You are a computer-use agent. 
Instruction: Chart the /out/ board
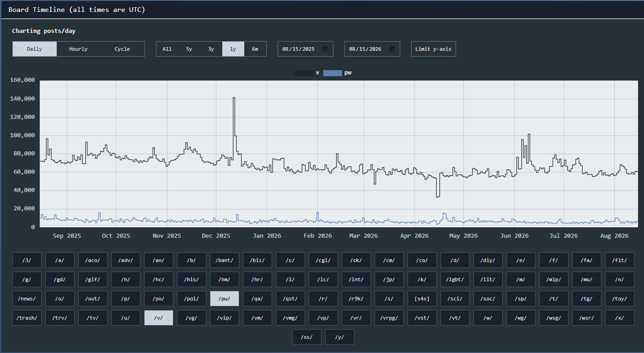(x=93, y=299)
